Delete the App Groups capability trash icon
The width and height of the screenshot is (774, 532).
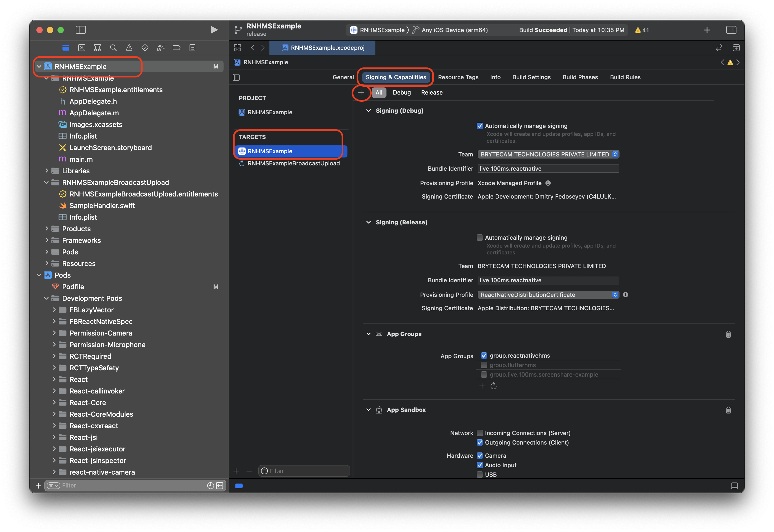click(728, 334)
